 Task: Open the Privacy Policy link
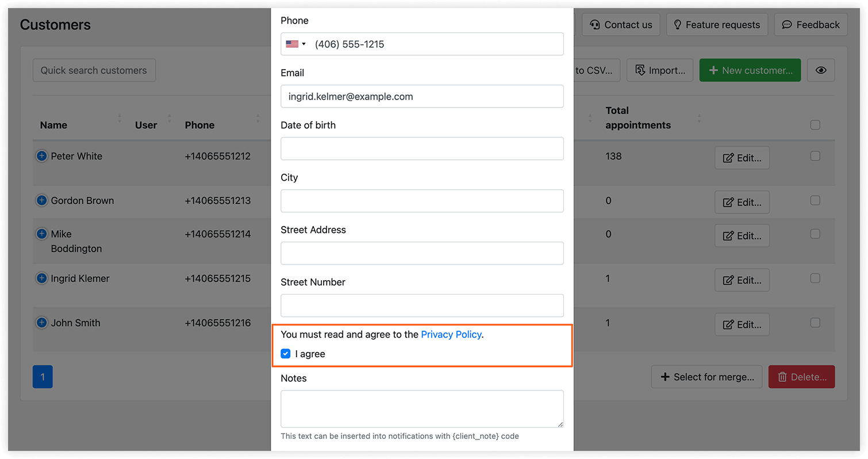click(451, 334)
